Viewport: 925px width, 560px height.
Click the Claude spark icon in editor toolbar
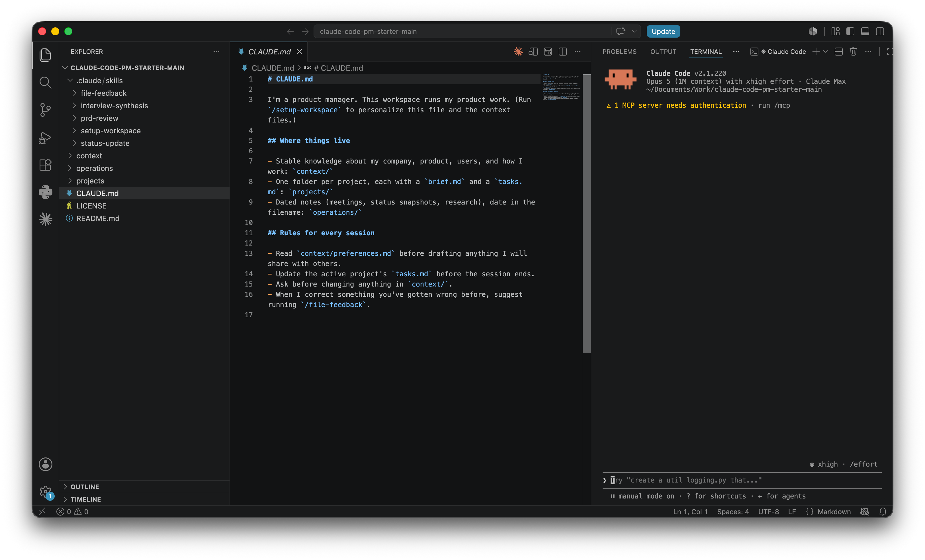click(x=518, y=52)
